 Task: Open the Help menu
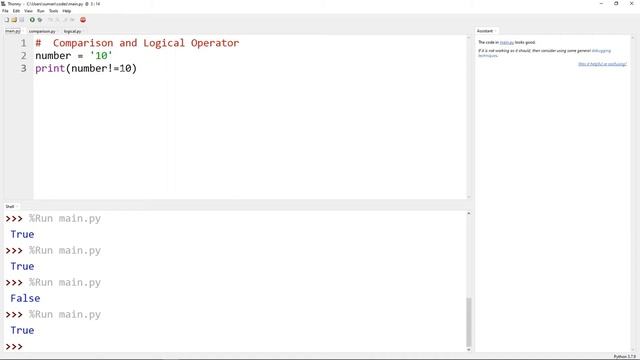click(67, 11)
